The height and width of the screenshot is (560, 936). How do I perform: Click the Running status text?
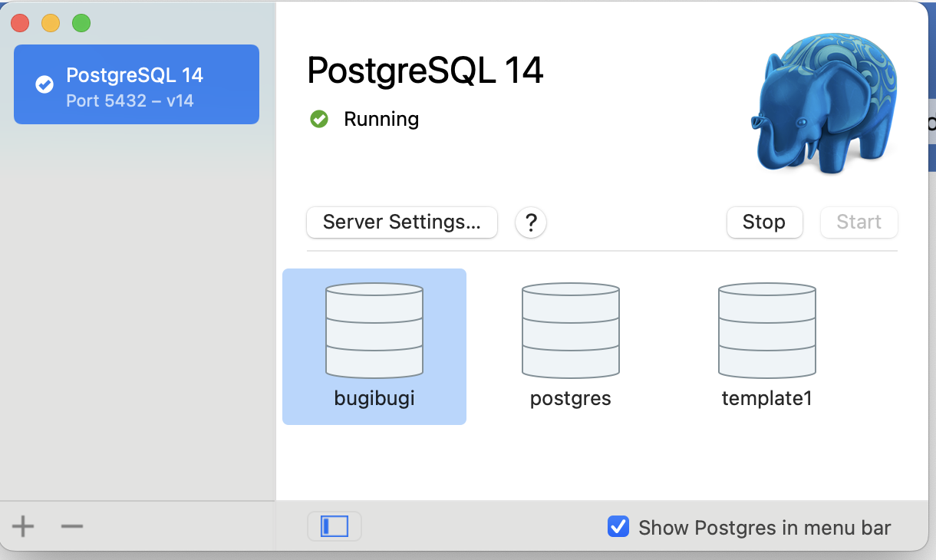click(x=381, y=120)
